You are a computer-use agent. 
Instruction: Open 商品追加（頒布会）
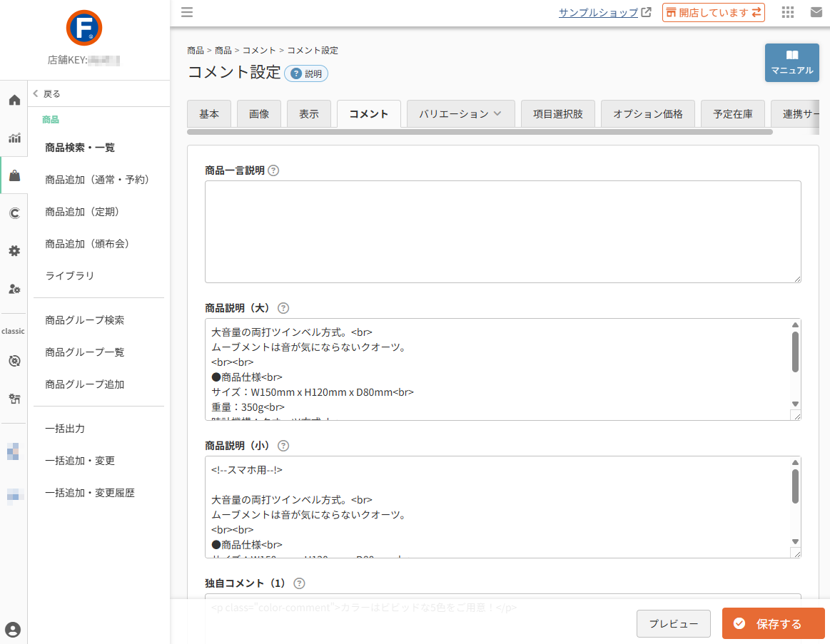[x=88, y=243]
